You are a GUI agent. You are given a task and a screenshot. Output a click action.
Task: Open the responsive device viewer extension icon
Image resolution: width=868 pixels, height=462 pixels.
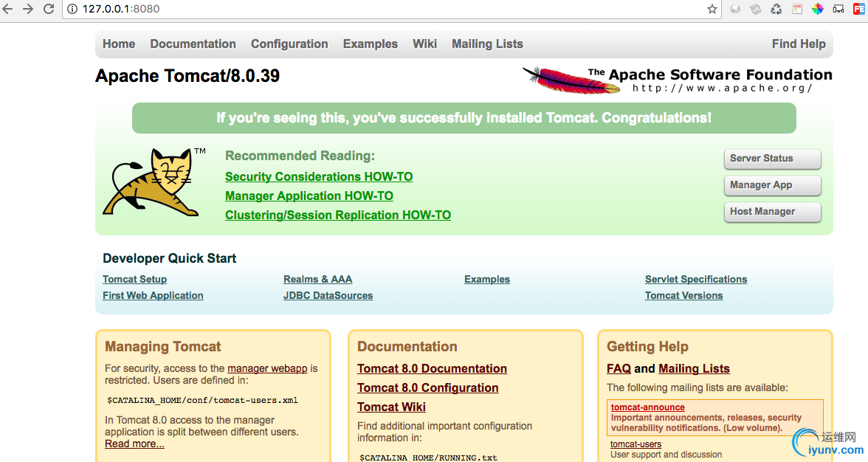pos(838,9)
